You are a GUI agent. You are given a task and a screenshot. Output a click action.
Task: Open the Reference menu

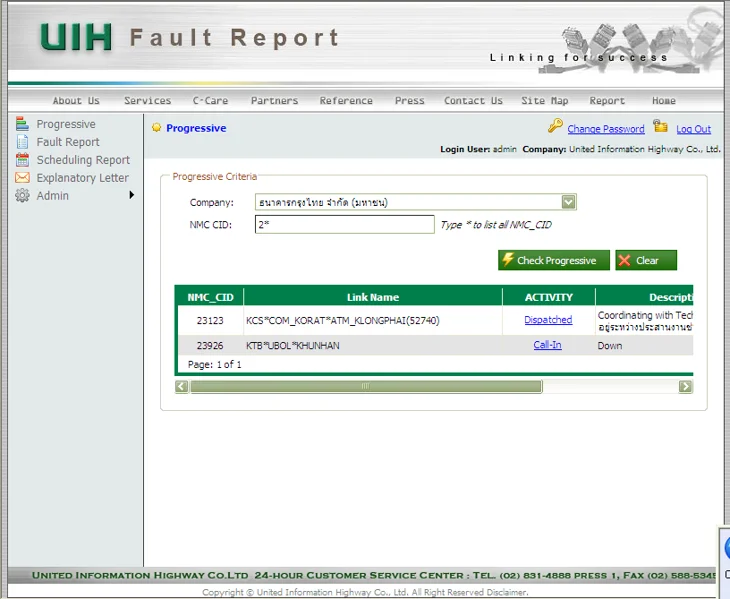pos(346,101)
